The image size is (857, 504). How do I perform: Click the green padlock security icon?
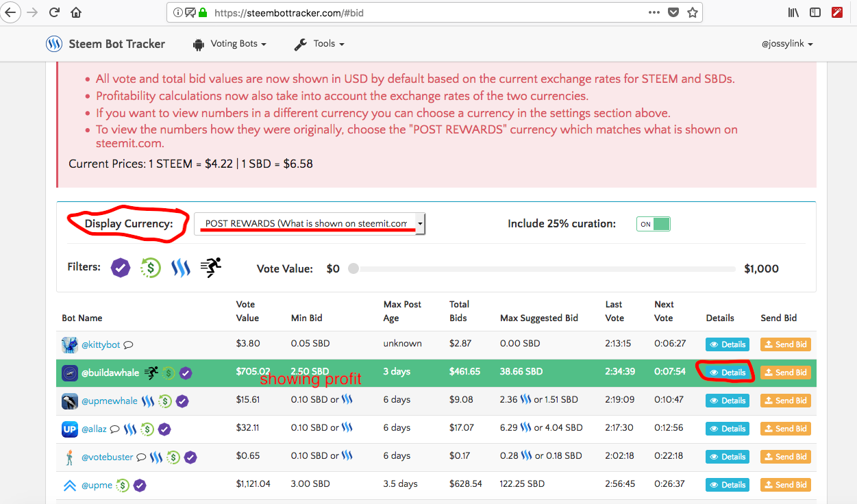point(202,12)
